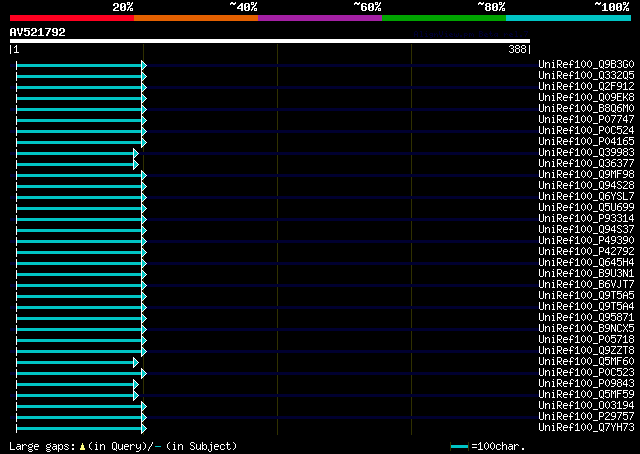Click the "=100char." scale label
The image size is (640, 454).
click(498, 446)
